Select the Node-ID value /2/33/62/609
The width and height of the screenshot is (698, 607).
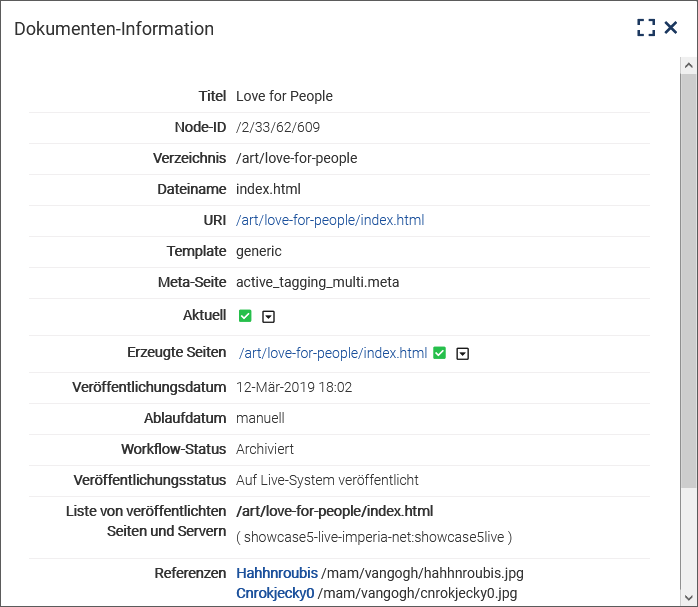[278, 127]
